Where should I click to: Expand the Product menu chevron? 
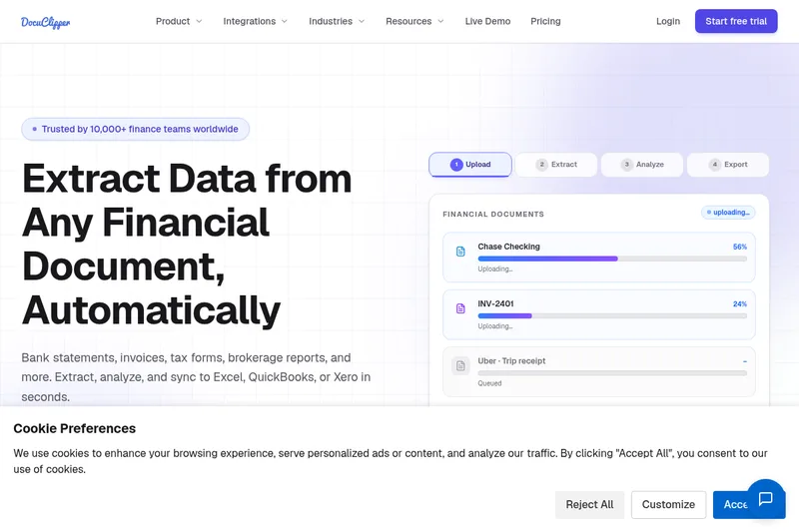pos(199,21)
